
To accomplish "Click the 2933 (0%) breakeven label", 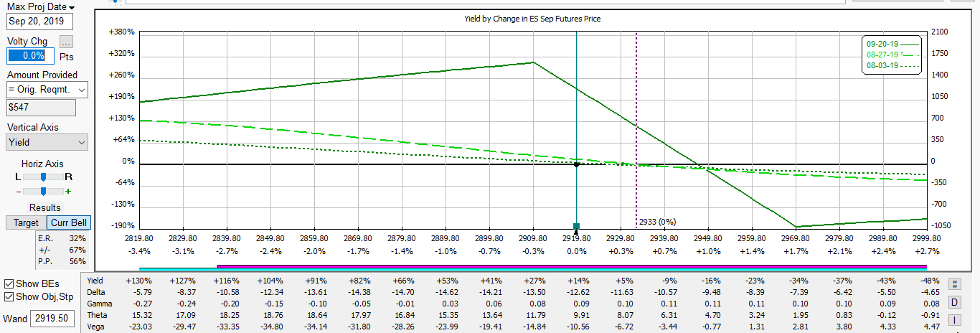I will click(x=657, y=222).
